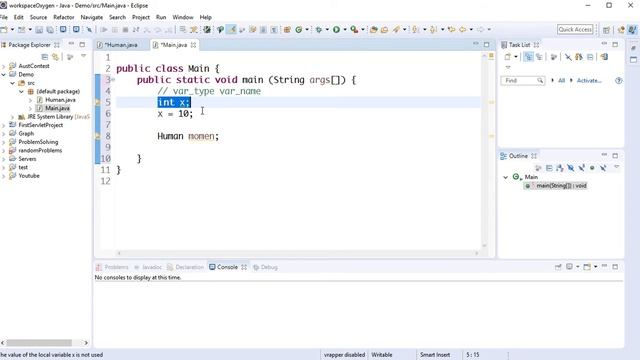Click the New Java Class green C icon
Viewport: 640px width, 360px height.
point(298,29)
